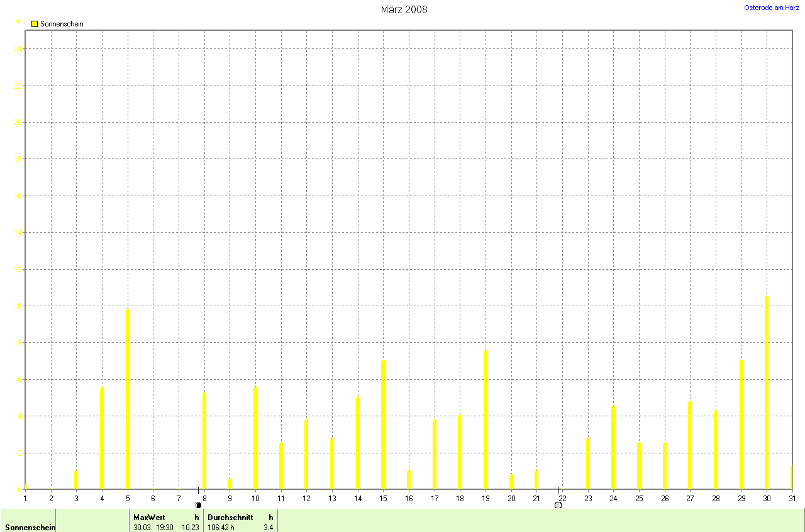Viewport: 805px width, 532px height.
Task: Click day 31 on the x-axis
Action: click(x=792, y=498)
